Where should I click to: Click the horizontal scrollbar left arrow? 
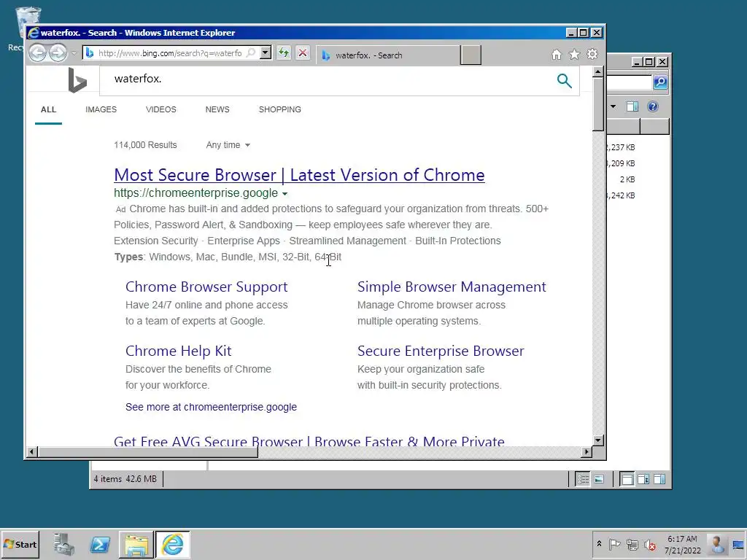tap(31, 451)
